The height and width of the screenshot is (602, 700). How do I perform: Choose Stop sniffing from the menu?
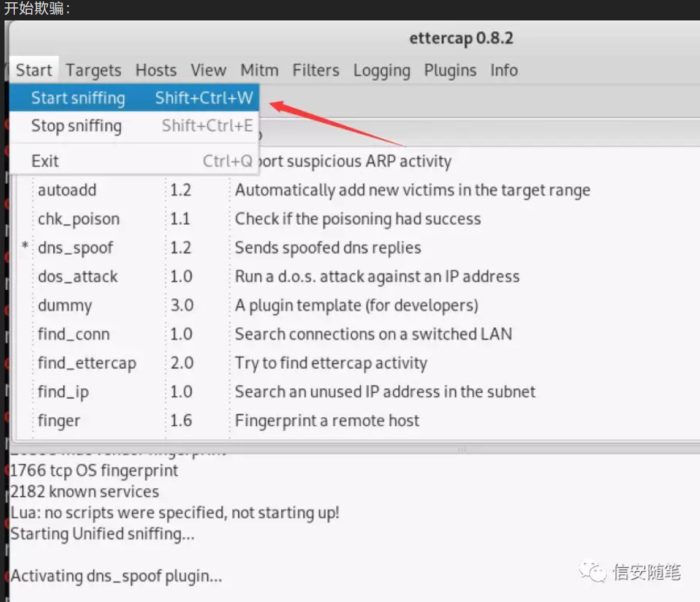point(135,126)
